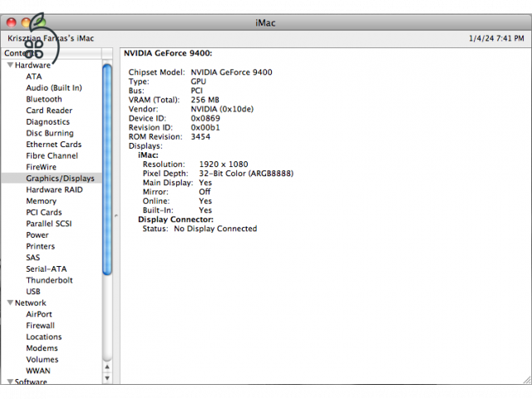Select SAS item
This screenshot has height=399, width=532.
pyautogui.click(x=33, y=258)
